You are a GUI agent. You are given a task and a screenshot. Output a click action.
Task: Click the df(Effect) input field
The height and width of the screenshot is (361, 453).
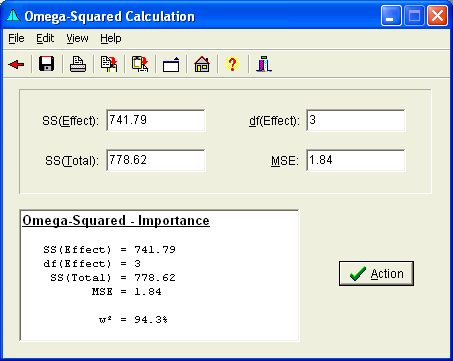(x=356, y=120)
